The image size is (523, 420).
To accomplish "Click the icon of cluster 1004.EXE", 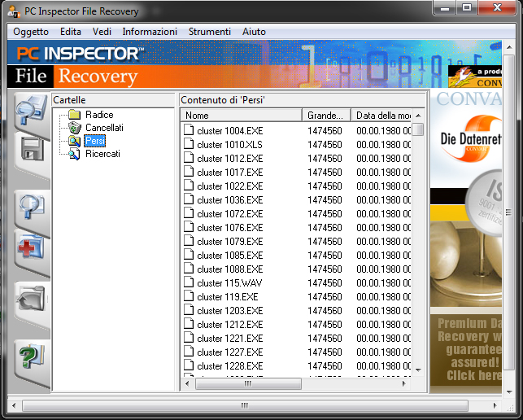I will pos(189,130).
